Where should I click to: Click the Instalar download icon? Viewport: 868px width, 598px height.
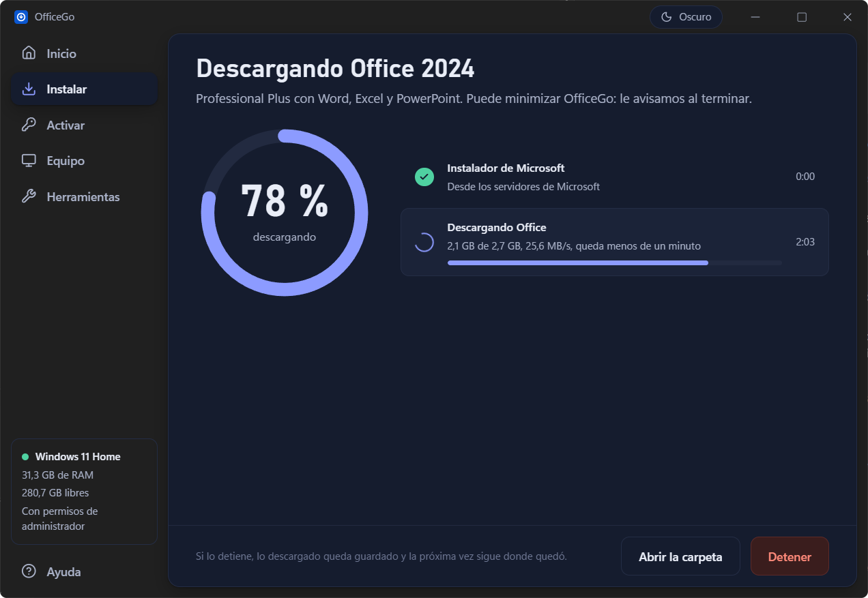(29, 89)
